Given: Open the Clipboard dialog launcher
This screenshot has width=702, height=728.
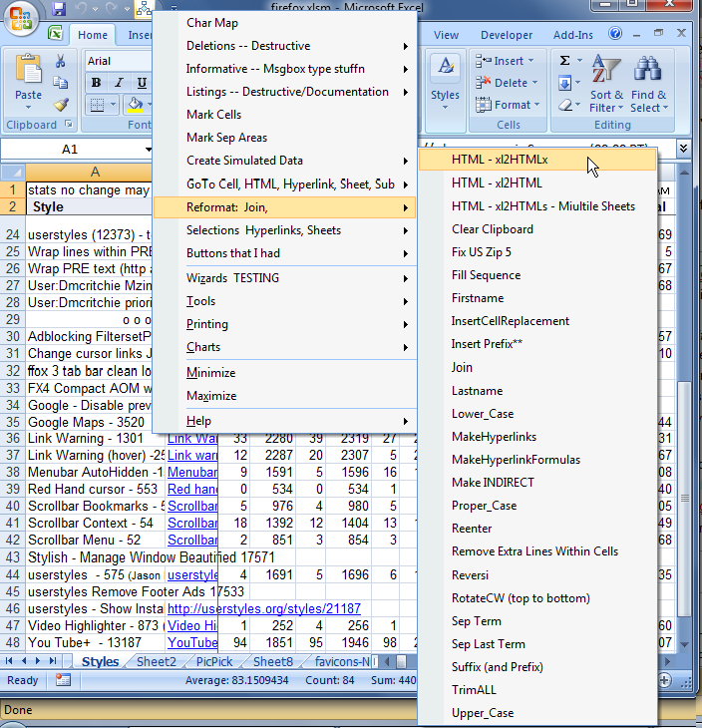Looking at the screenshot, I should click(x=69, y=124).
